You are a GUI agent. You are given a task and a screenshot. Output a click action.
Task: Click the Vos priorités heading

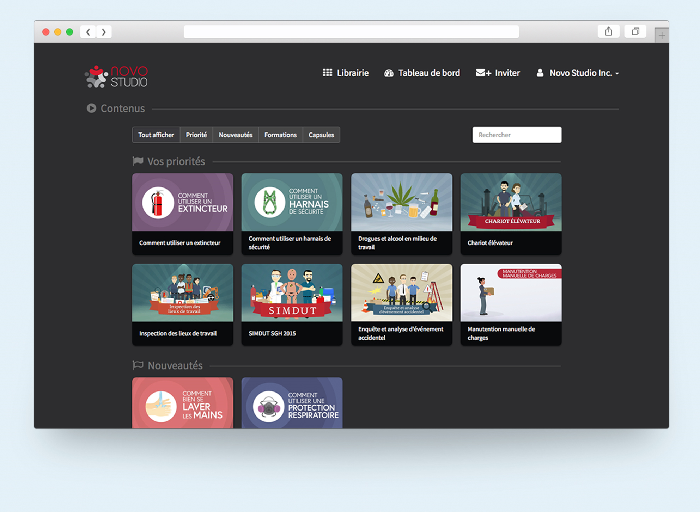point(176,162)
